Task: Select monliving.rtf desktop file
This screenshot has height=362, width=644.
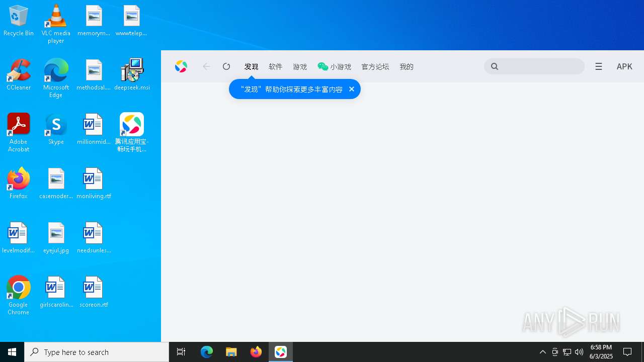Action: point(94,183)
